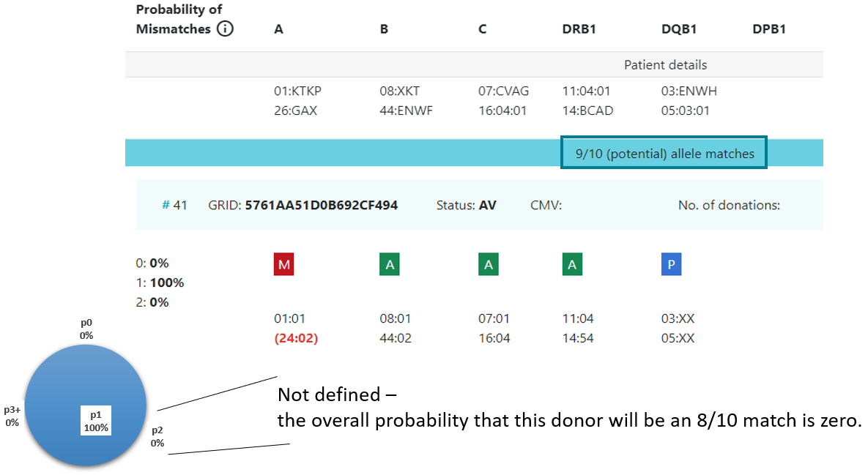The height and width of the screenshot is (475, 868).
Task: Click the Patient details row label
Action: point(665,64)
